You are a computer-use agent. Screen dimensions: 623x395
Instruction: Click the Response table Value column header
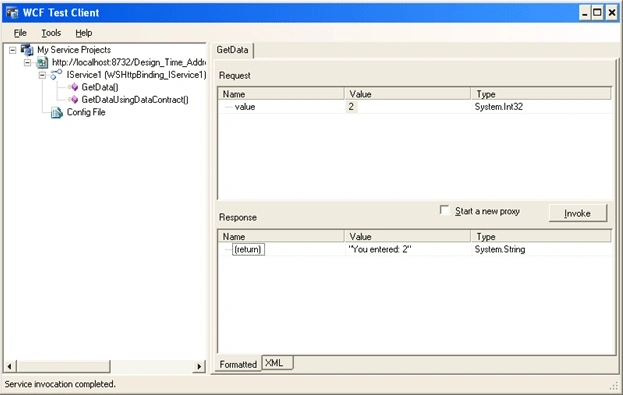[408, 236]
